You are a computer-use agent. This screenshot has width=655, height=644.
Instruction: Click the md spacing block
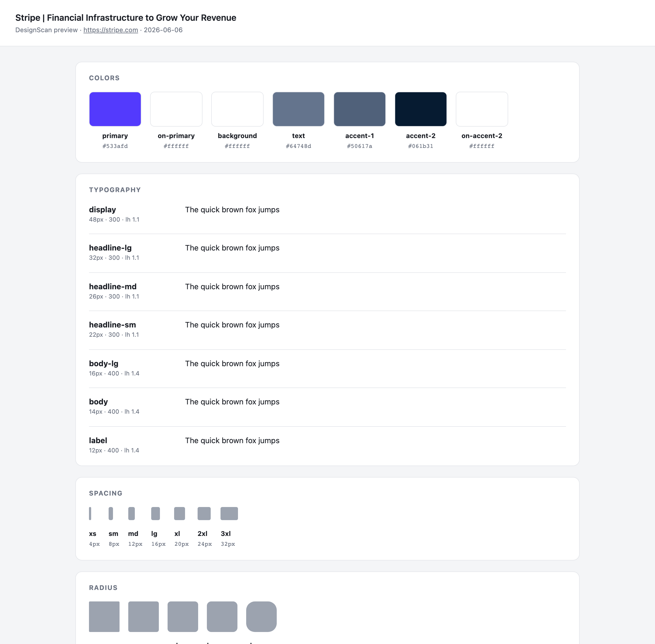[132, 514]
